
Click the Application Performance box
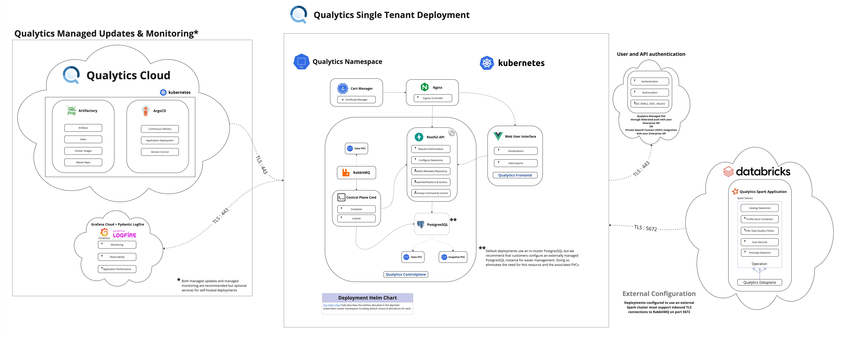click(117, 269)
